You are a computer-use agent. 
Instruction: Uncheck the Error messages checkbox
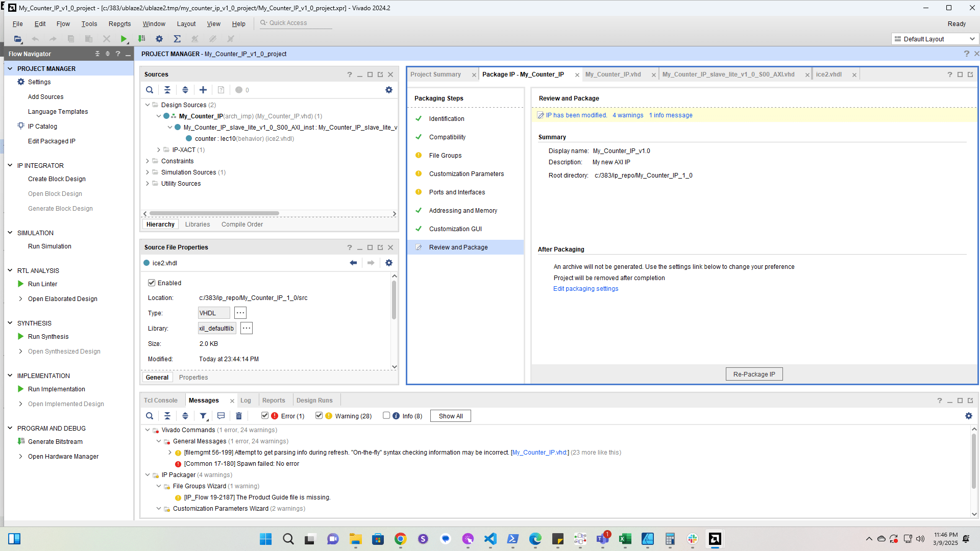pos(265,415)
